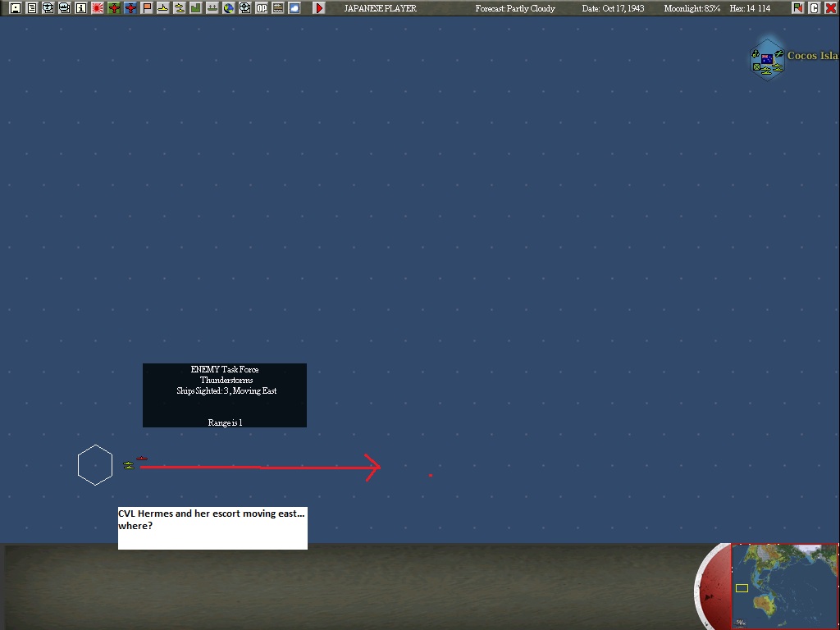Click the crosshair target window icon
This screenshot has width=840, height=630.
click(x=244, y=8)
